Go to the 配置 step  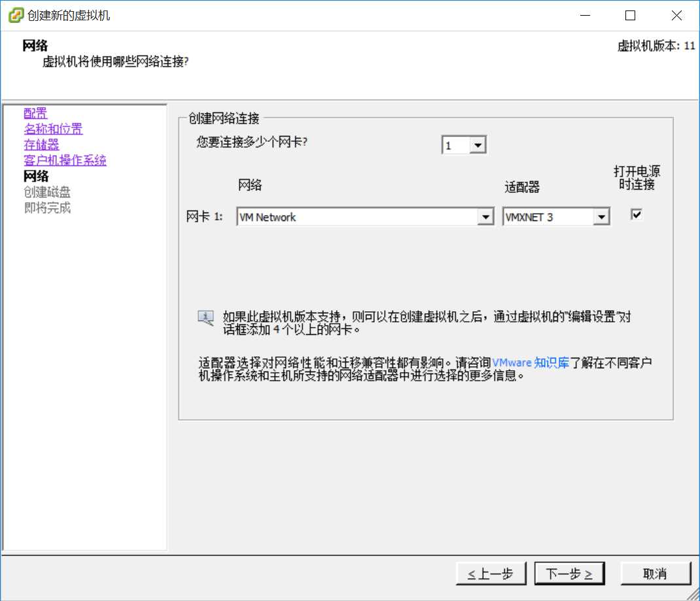coord(35,113)
